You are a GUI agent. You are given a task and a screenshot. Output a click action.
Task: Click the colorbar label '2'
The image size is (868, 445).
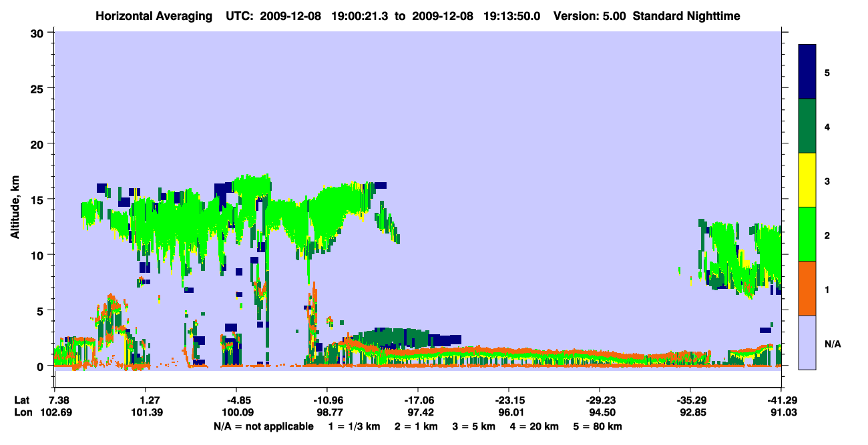827,236
